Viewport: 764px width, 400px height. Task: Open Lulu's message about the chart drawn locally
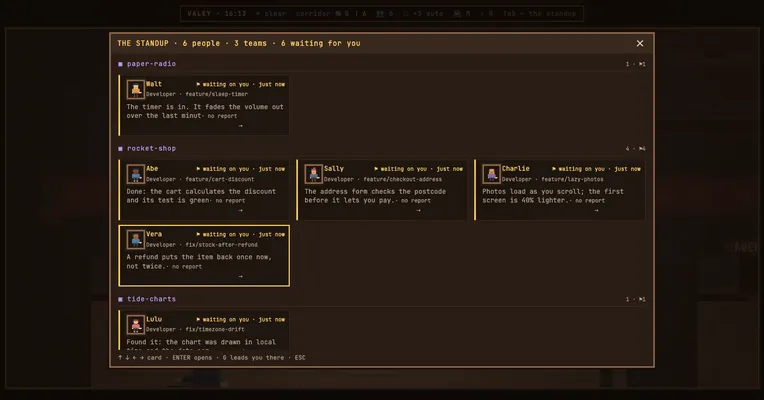click(201, 344)
